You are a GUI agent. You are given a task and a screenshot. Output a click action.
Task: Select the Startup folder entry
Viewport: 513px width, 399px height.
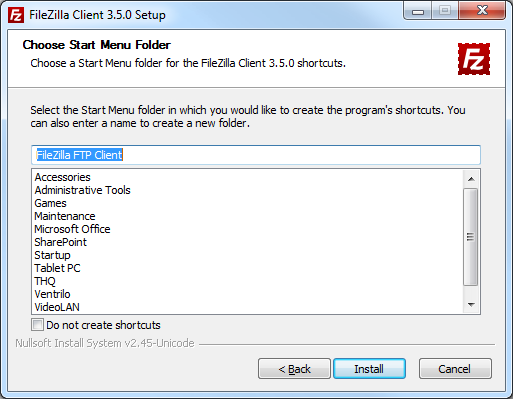[52, 255]
